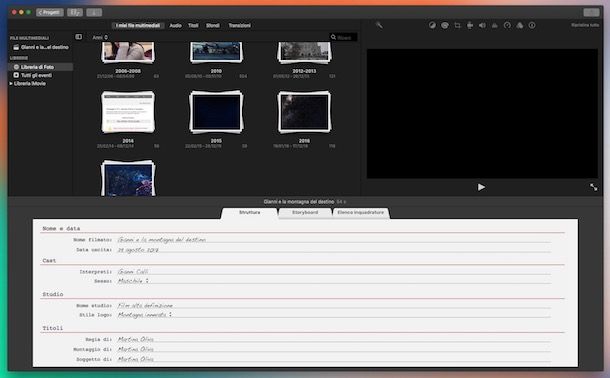Viewport: 610px width, 378px height.
Task: Open the 2016 photo stack
Action: [304, 112]
